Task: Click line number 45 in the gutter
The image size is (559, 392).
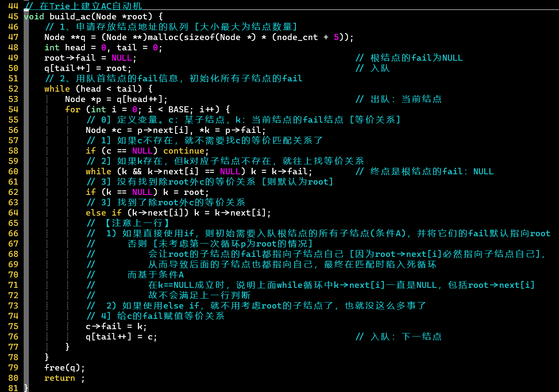Action: point(13,16)
